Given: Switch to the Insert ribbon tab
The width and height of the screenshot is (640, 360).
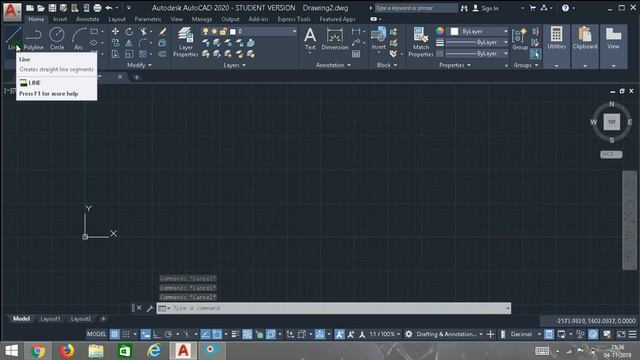Looking at the screenshot, I should (60, 19).
